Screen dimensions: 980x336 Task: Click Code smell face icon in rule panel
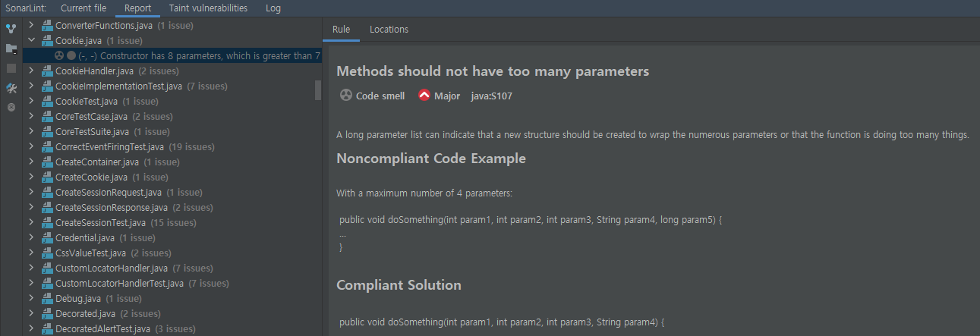click(x=345, y=96)
